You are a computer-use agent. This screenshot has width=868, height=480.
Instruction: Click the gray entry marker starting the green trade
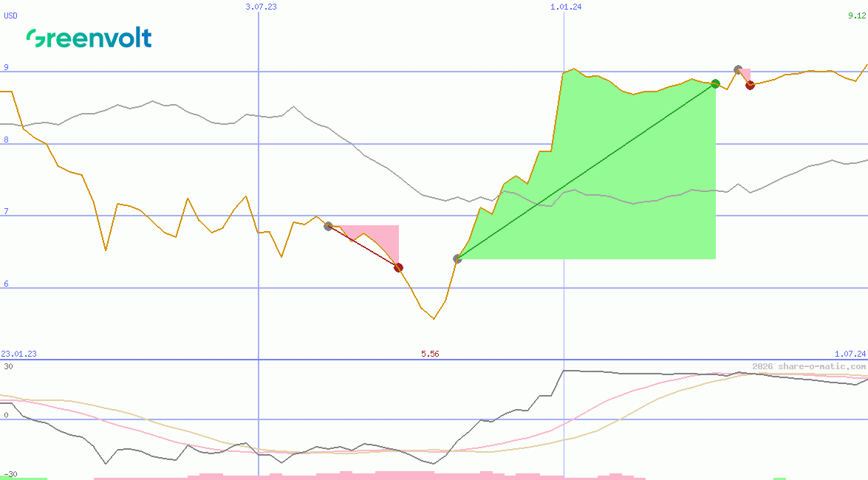point(457,258)
